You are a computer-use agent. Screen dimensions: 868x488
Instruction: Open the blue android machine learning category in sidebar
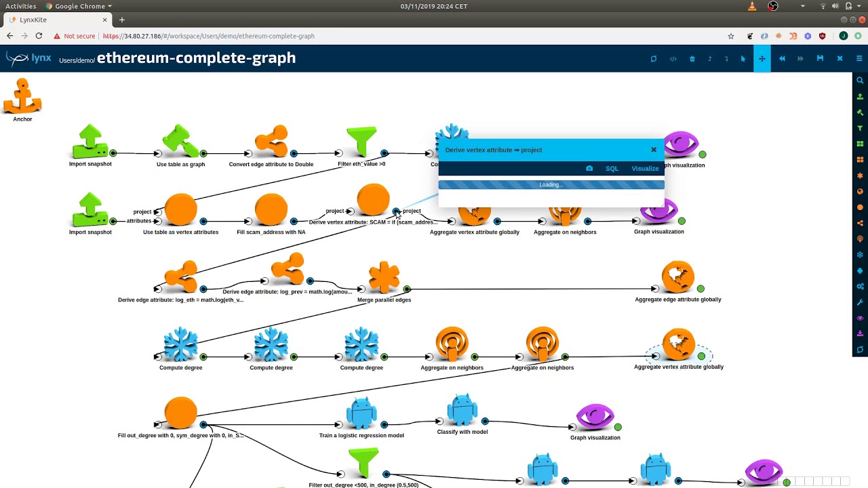click(x=860, y=270)
